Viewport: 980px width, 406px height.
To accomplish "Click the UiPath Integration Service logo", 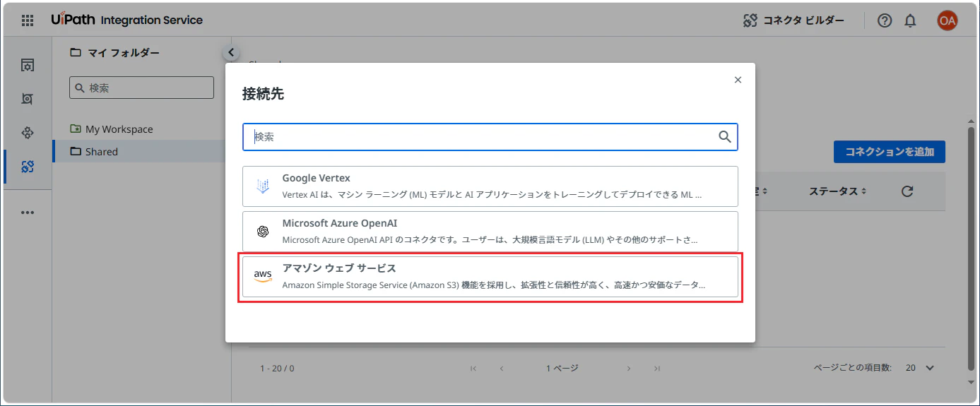I will pyautogui.click(x=126, y=20).
